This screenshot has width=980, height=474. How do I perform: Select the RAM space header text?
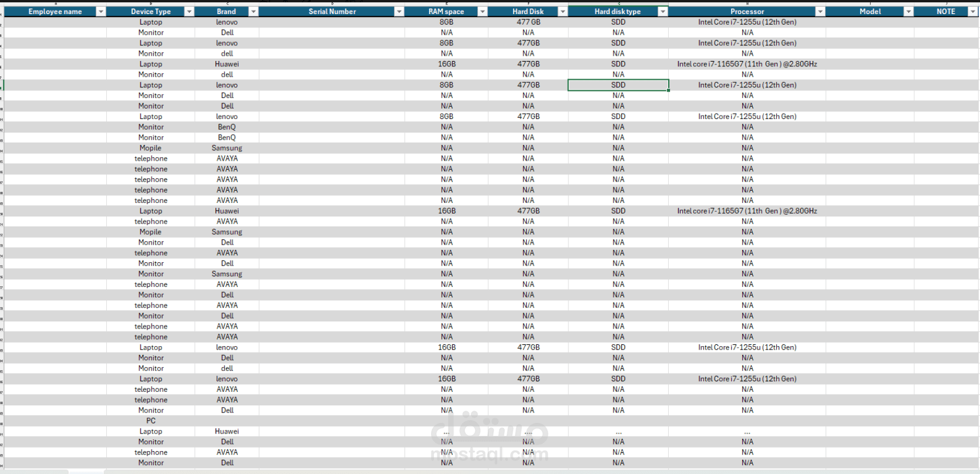(x=446, y=12)
